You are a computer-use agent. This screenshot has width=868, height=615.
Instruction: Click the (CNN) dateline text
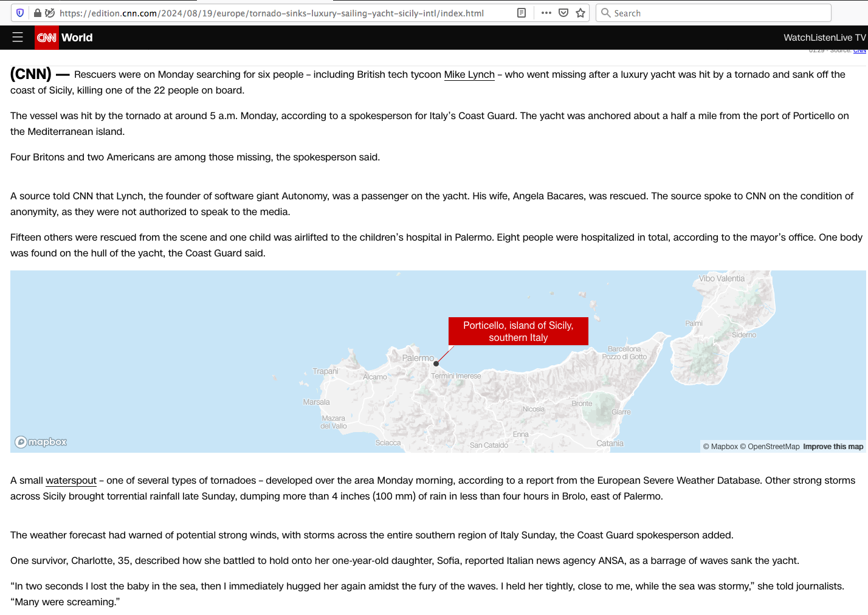tap(31, 74)
